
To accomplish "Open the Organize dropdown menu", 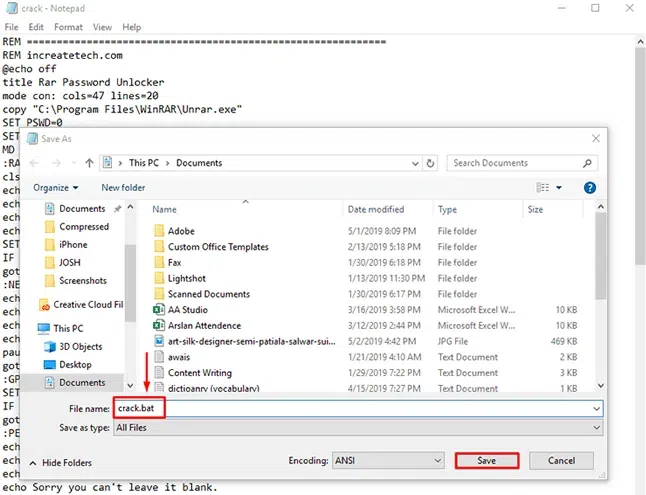I will tap(56, 188).
